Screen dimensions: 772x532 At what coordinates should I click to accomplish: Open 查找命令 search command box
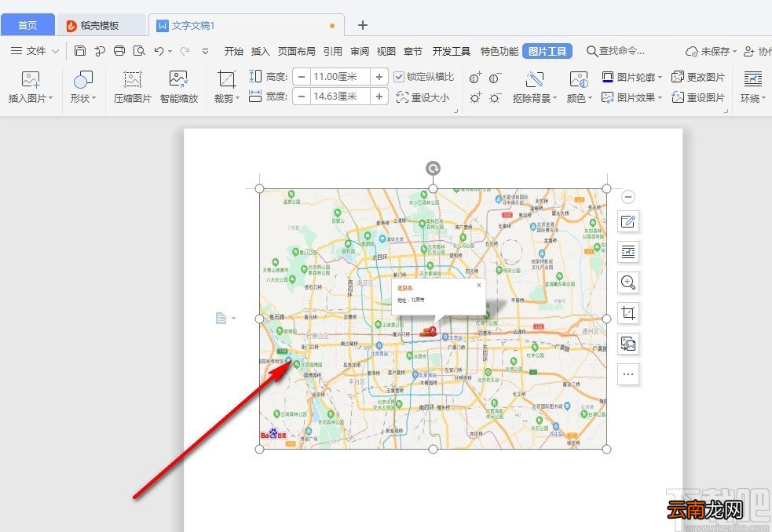coord(616,51)
